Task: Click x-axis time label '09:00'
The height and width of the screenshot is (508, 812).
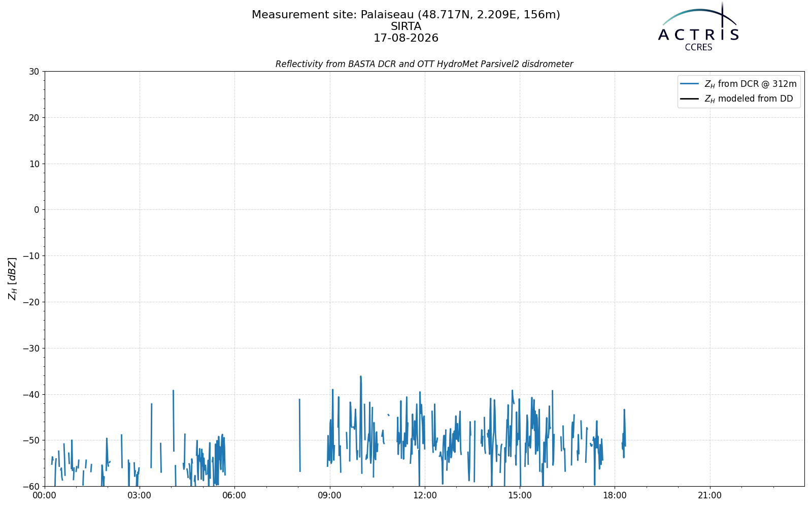Action: [x=330, y=496]
